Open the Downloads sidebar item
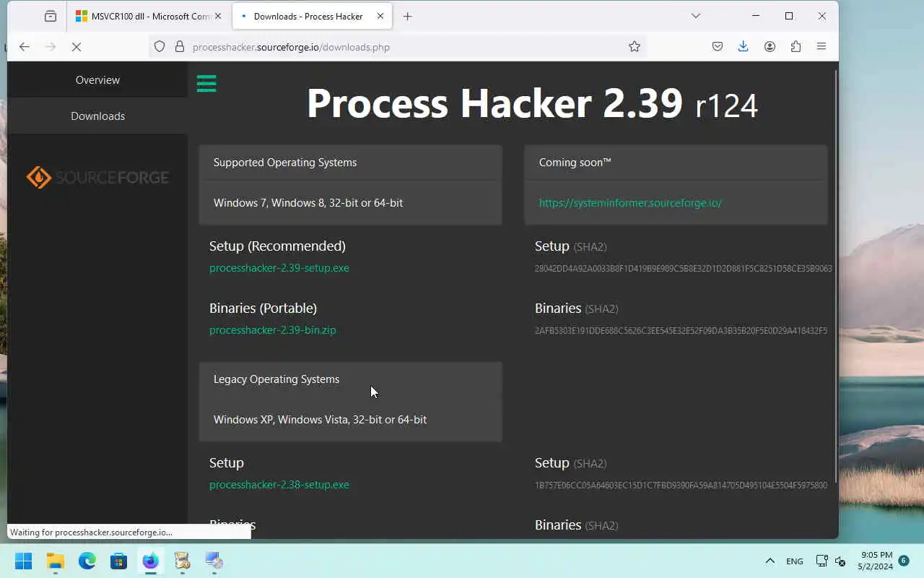The image size is (924, 578). tap(97, 116)
